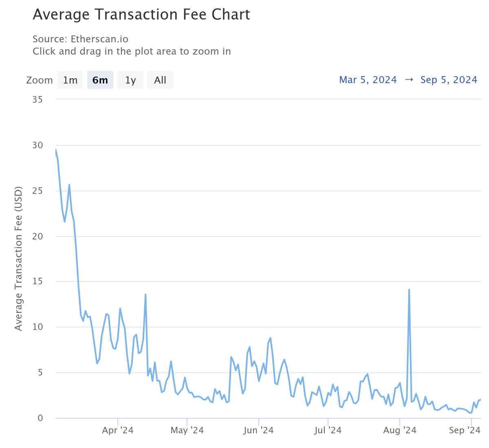The width and height of the screenshot is (489, 448).
Task: Click the arrow between the date links
Action: click(409, 80)
